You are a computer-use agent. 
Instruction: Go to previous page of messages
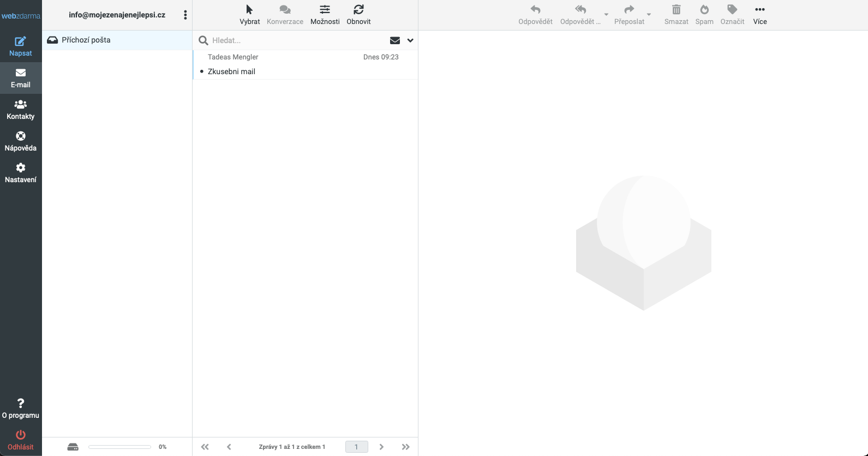(229, 447)
